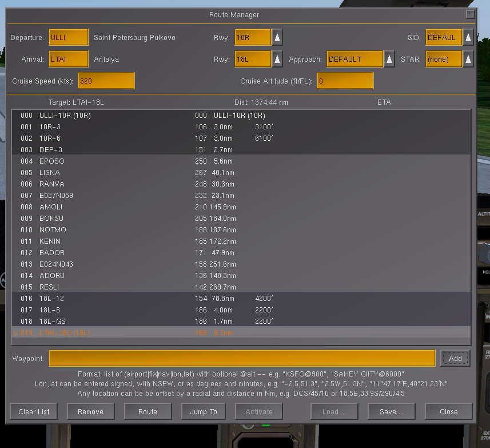
Task: Click the Remove button
Action: tap(90, 411)
